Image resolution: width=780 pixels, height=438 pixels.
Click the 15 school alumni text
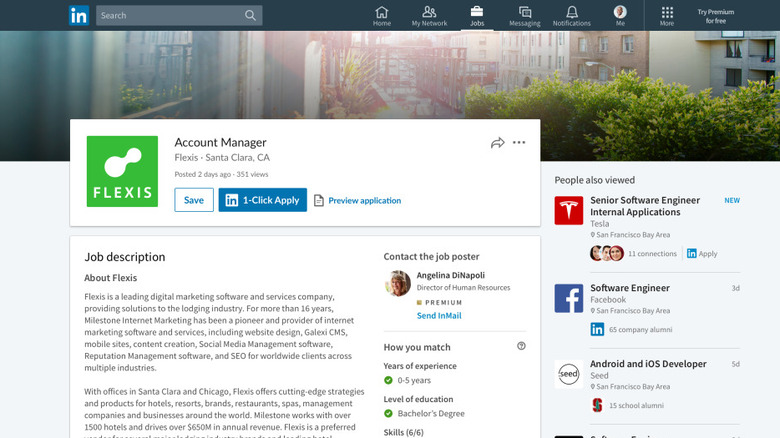tap(636, 406)
